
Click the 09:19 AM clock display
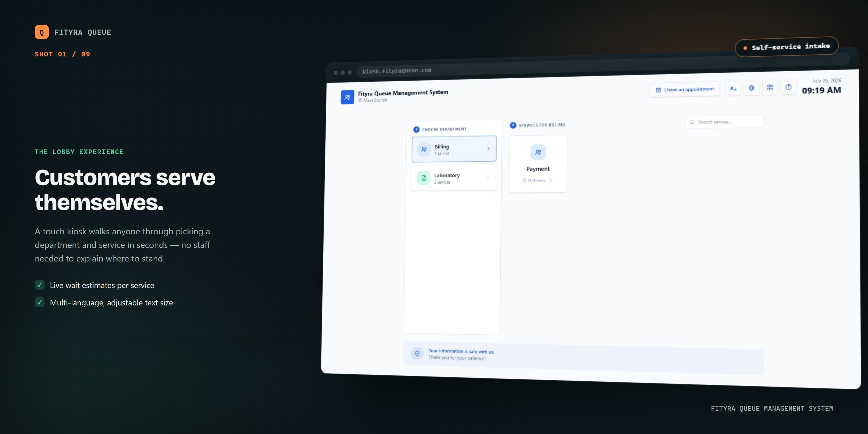click(822, 90)
